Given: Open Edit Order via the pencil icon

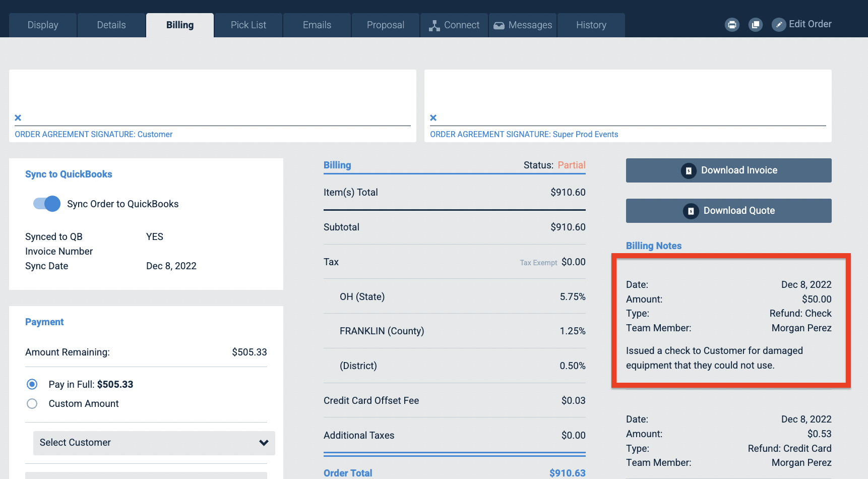Looking at the screenshot, I should (779, 24).
